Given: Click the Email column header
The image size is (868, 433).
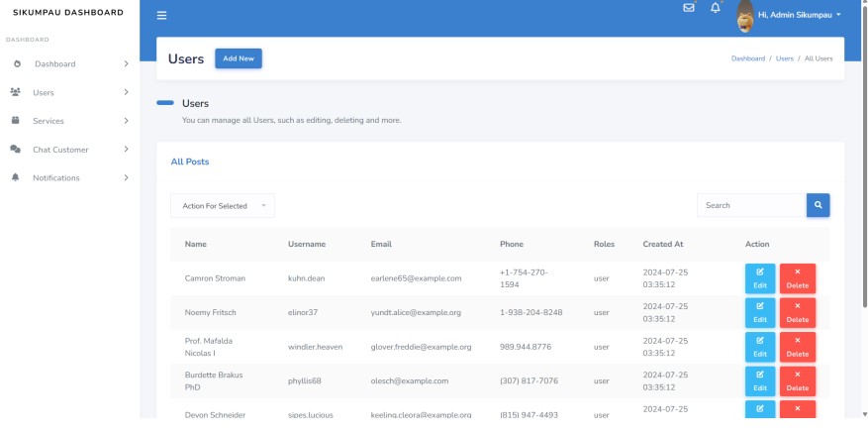Looking at the screenshot, I should pos(381,244).
